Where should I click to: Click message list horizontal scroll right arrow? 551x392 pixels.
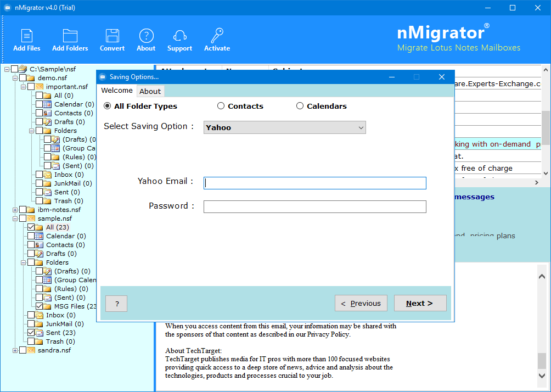pos(537,182)
